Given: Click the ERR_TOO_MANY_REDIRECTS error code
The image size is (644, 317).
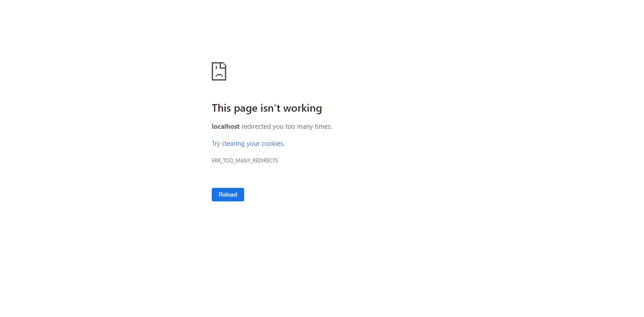Looking at the screenshot, I should 245,161.
